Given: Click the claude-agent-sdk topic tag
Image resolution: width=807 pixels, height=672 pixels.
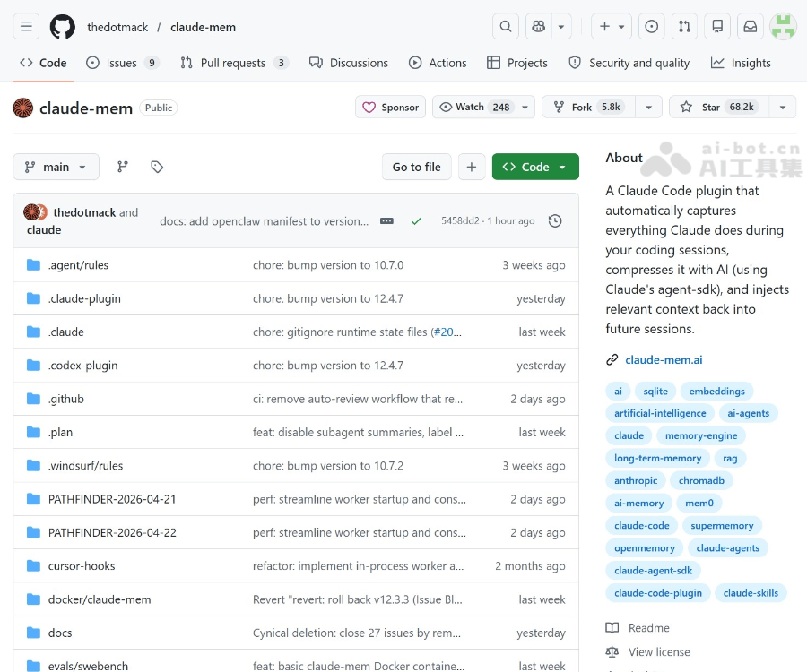Looking at the screenshot, I should (653, 571).
